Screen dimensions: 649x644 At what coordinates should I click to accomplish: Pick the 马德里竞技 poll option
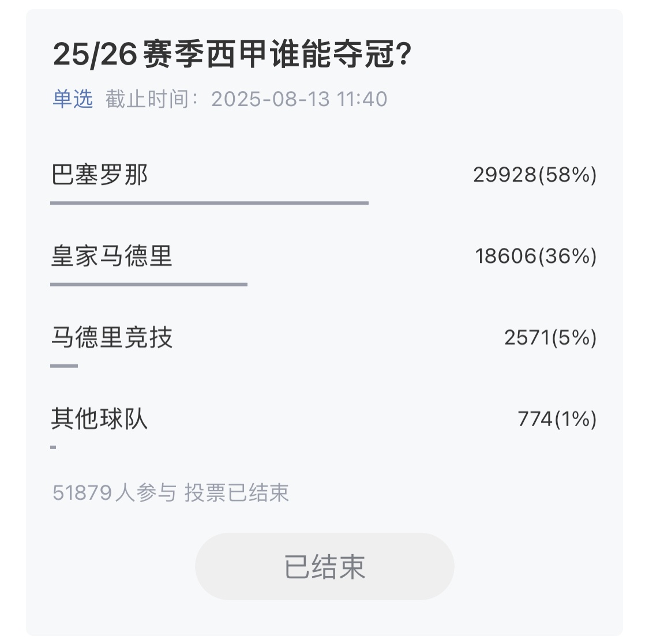112,337
